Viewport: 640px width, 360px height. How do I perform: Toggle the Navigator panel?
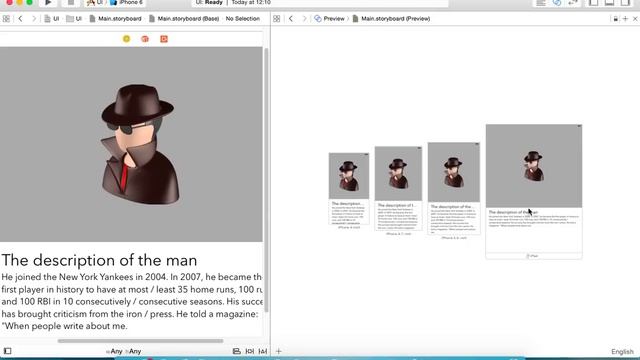tap(593, 2)
